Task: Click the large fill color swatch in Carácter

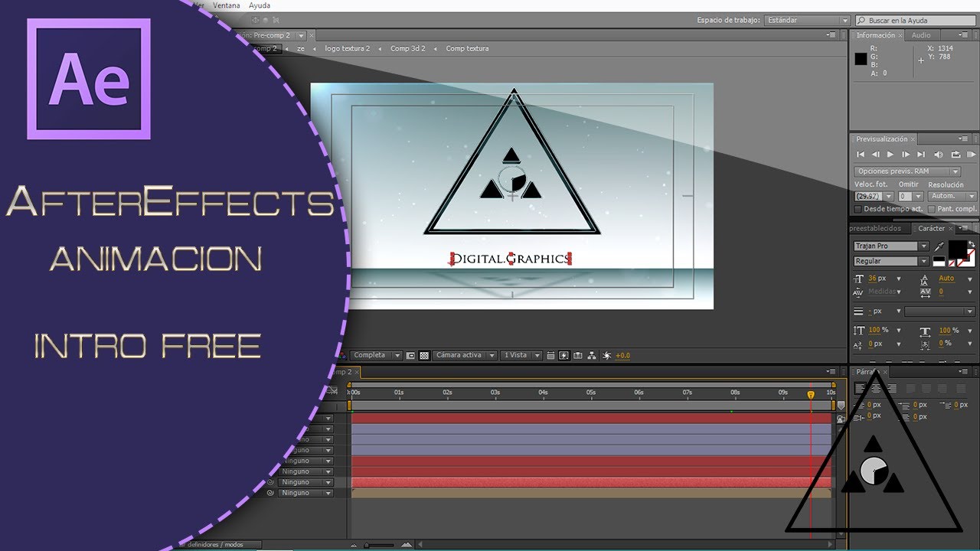Action: tap(958, 249)
